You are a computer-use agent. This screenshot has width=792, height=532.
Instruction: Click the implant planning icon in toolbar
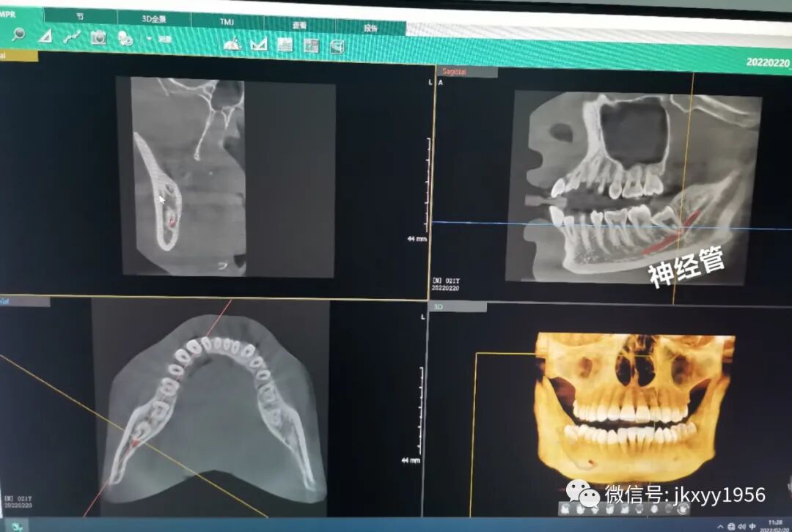coord(232,45)
